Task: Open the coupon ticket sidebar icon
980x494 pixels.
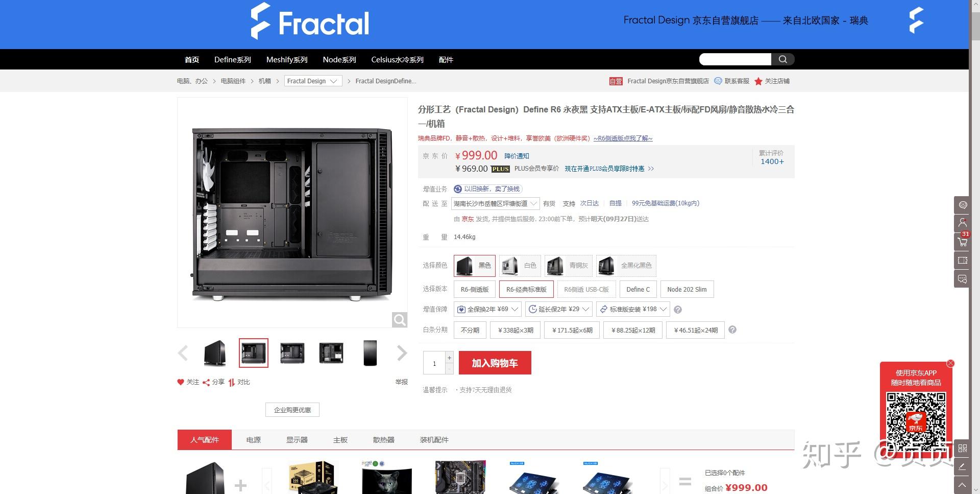Action: [963, 260]
